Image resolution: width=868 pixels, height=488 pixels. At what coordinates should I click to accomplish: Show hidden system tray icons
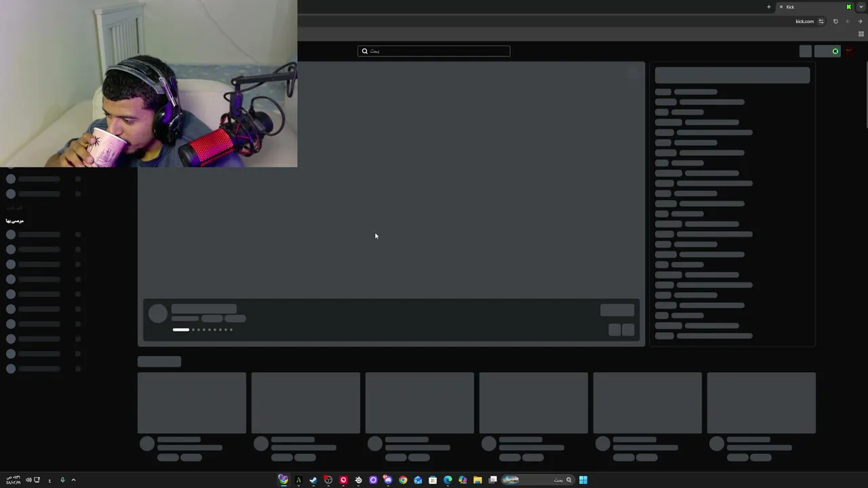pyautogui.click(x=73, y=480)
